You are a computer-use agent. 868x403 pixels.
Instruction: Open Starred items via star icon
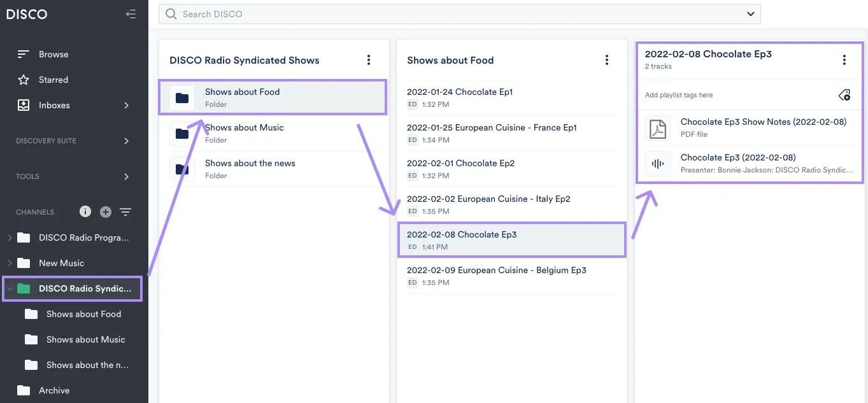point(23,80)
